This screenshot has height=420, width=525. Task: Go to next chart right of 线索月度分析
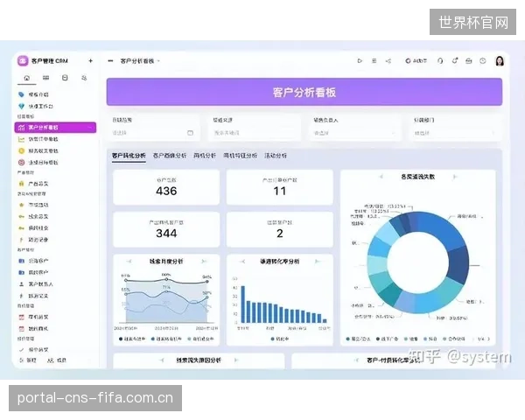(204, 262)
